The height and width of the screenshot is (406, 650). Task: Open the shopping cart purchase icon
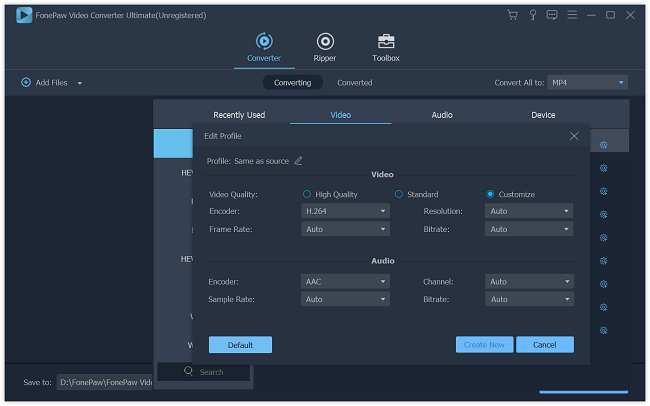tap(512, 15)
